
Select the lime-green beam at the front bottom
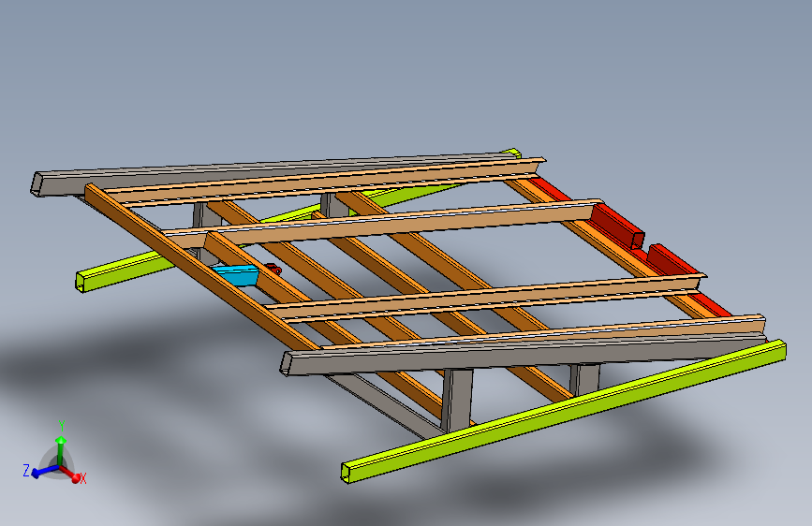tap(563, 412)
